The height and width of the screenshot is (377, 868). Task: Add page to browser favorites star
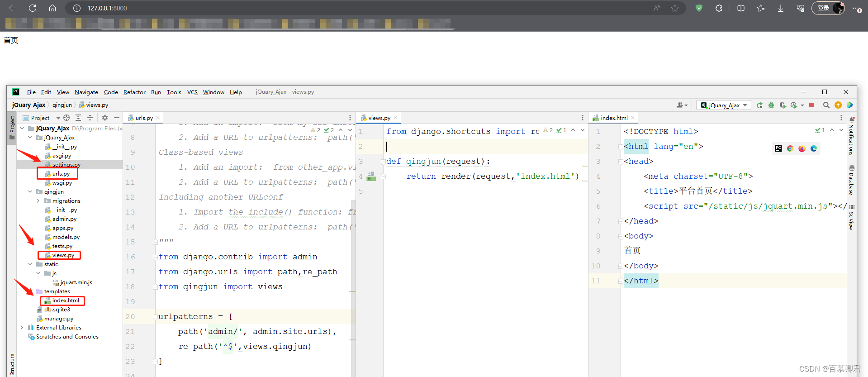point(675,8)
